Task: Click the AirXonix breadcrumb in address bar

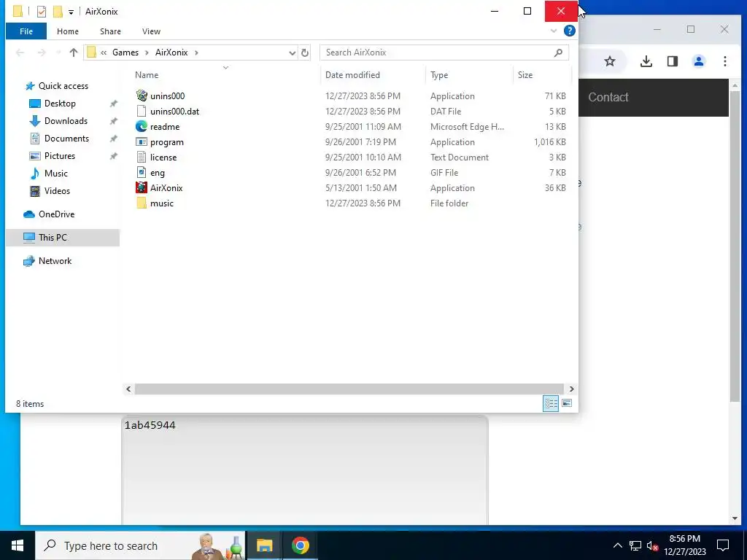Action: [x=171, y=52]
